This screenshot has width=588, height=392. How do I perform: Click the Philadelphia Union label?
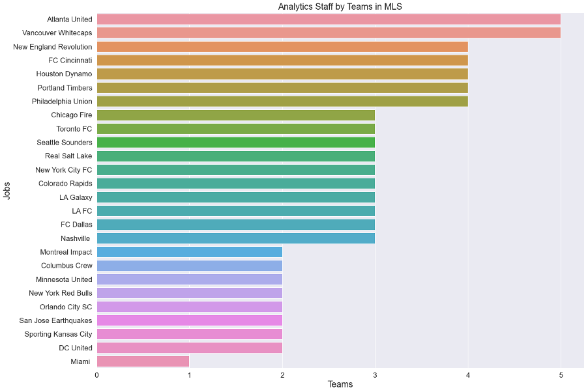pyautogui.click(x=62, y=102)
